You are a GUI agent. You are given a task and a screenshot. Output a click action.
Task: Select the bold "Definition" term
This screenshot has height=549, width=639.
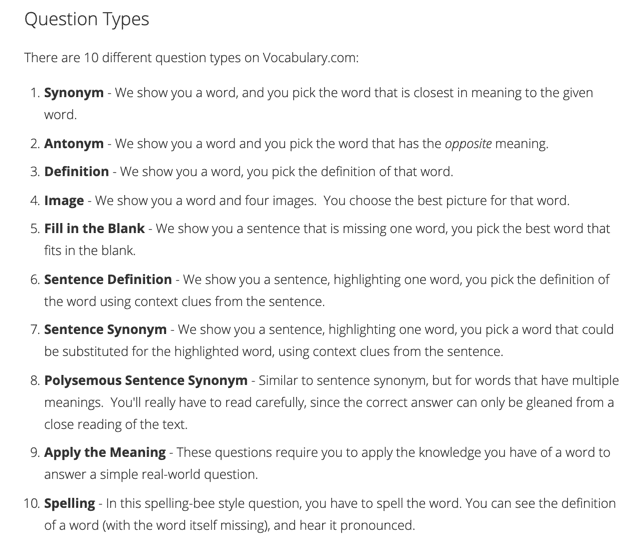pyautogui.click(x=76, y=171)
